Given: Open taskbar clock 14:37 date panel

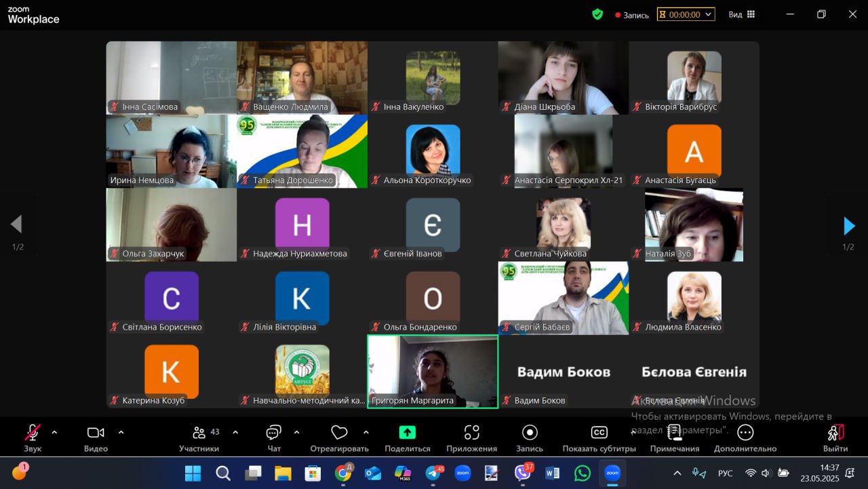Looking at the screenshot, I should pos(820,473).
